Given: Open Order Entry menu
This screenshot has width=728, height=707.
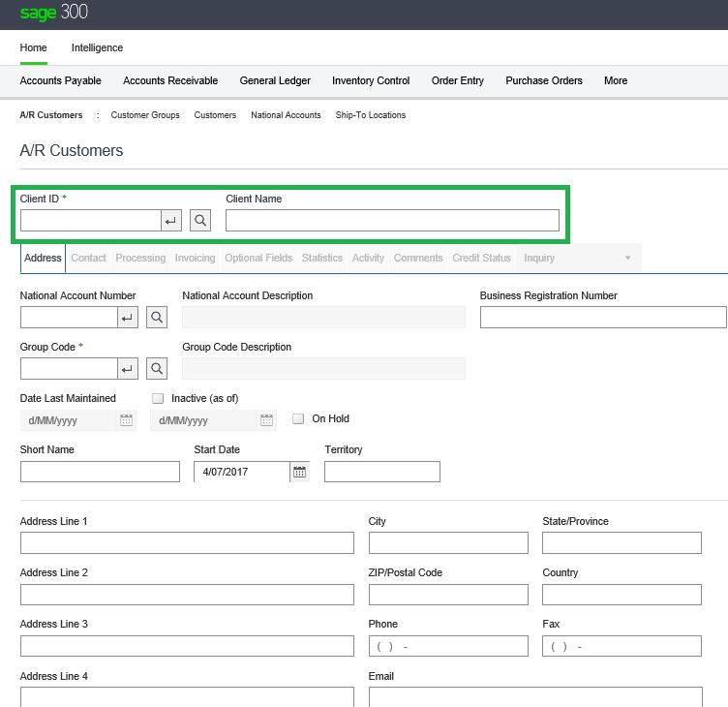Looking at the screenshot, I should point(458,80).
